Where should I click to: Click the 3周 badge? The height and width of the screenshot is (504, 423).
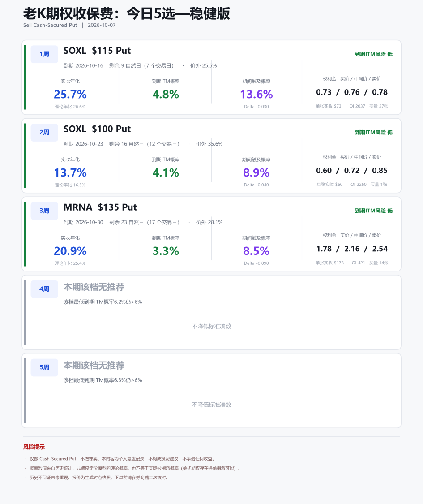[44, 211]
